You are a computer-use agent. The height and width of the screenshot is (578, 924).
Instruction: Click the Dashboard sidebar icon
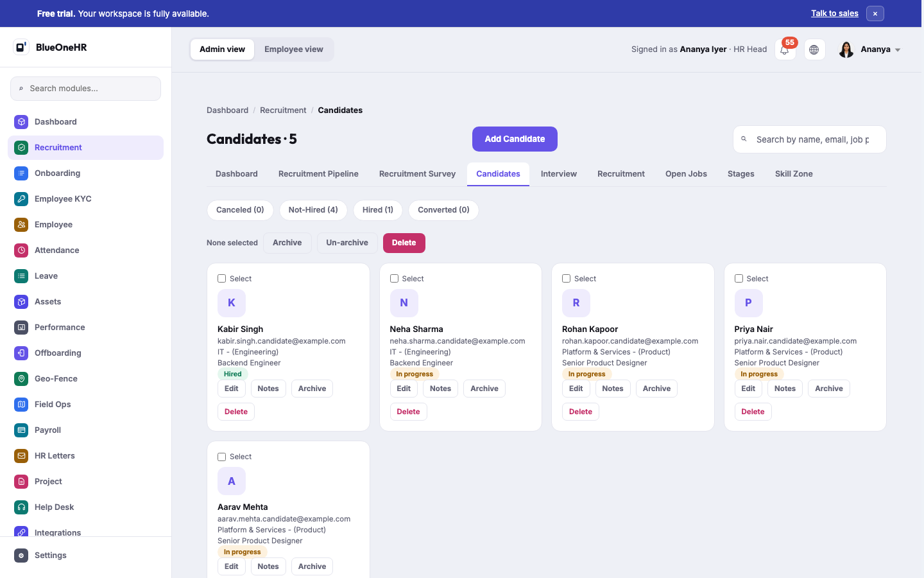(x=21, y=122)
